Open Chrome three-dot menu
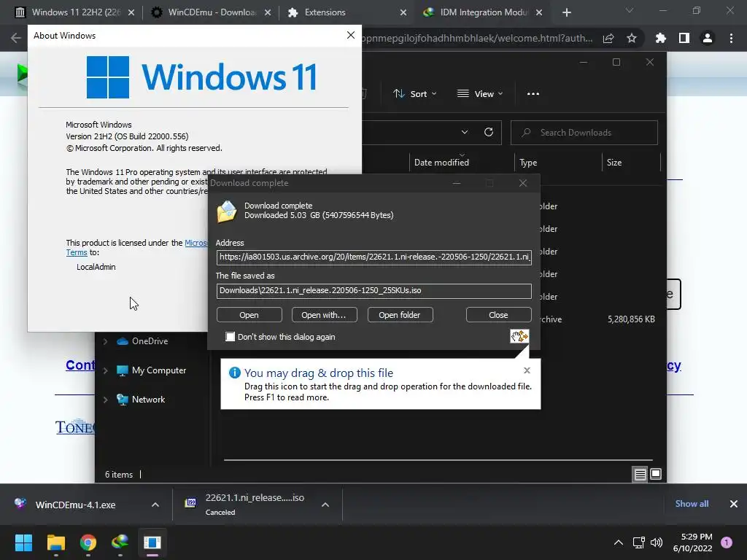 tap(731, 38)
